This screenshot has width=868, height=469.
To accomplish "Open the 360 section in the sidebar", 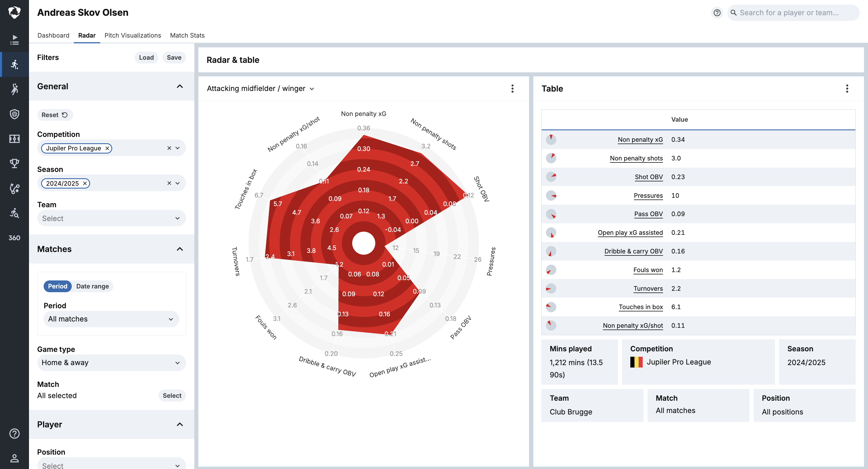I will 14,238.
